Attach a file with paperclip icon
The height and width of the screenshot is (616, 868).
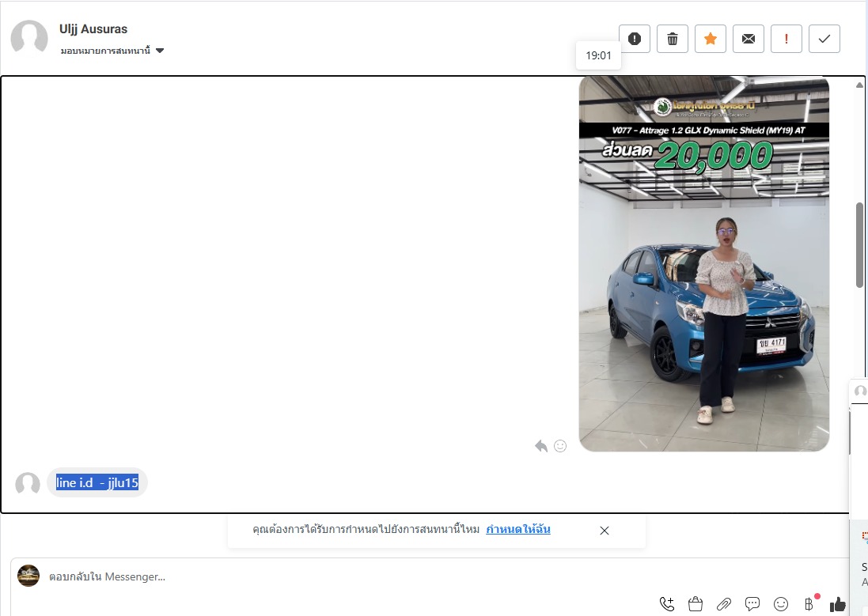point(724,604)
